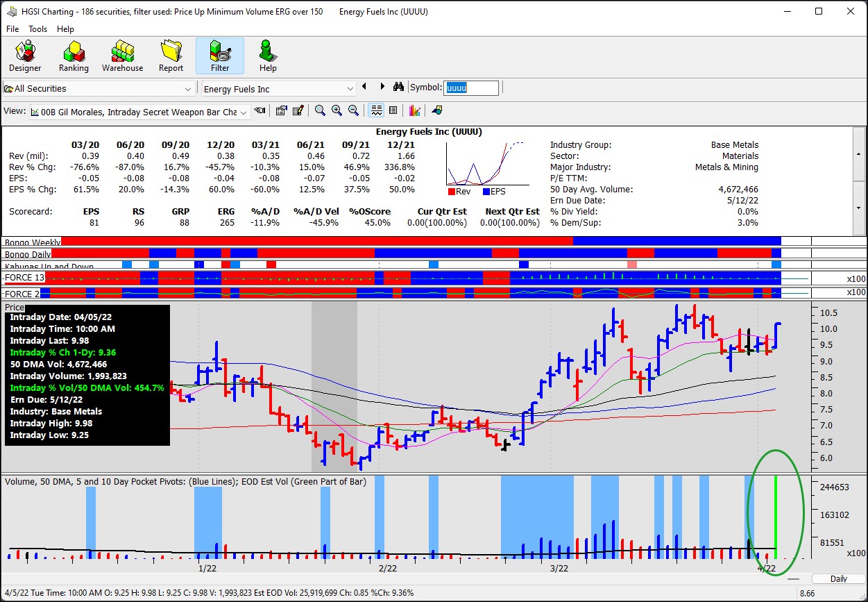This screenshot has width=868, height=602.
Task: Click the 'Price' chart pane label
Action: pos(15,308)
